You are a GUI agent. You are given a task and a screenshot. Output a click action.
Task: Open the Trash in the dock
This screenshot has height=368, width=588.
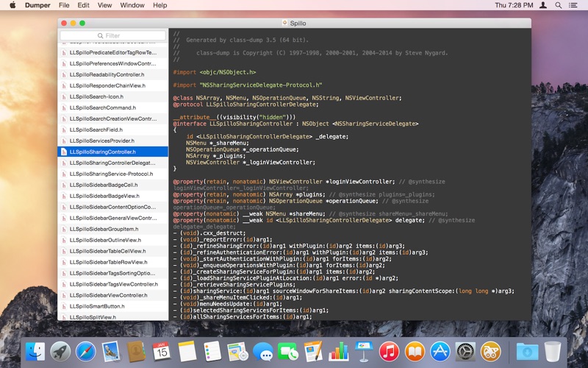coord(553,351)
